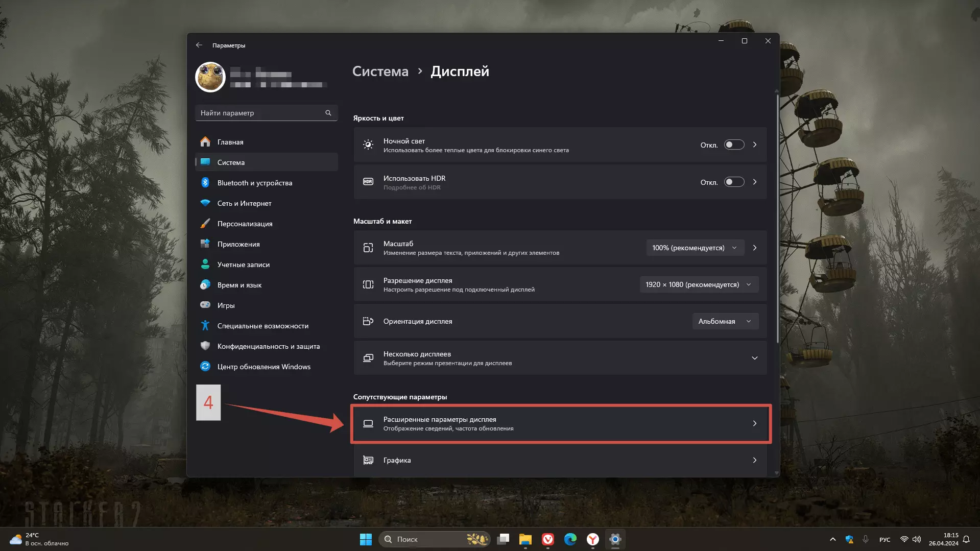Open the Wi-Fi network tray icon
The width and height of the screenshot is (980, 551).
tap(904, 539)
